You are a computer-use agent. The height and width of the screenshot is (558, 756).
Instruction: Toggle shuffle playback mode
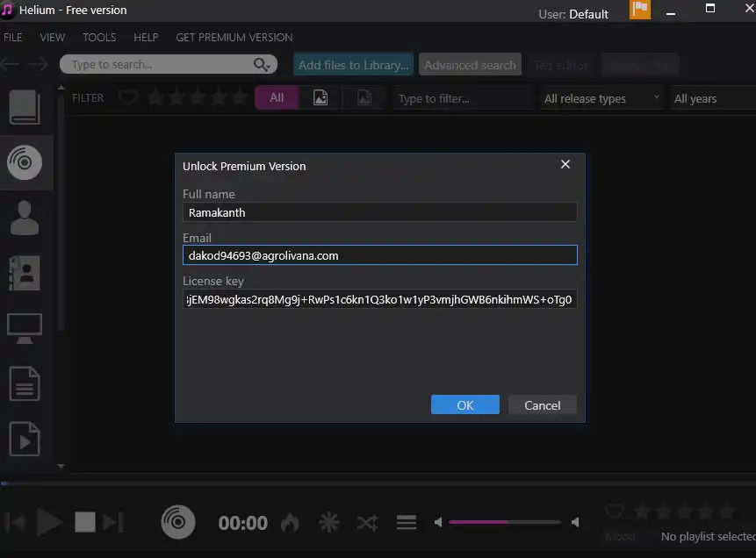[367, 523]
